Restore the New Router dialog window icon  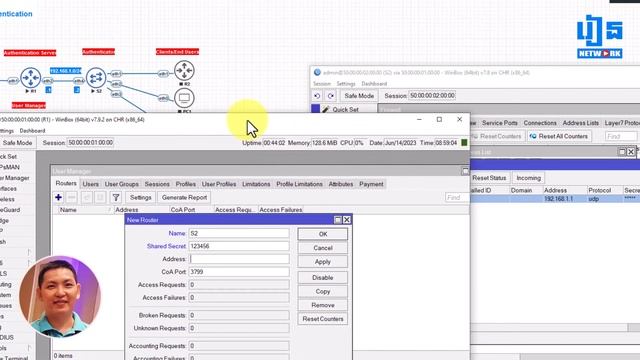click(x=338, y=220)
